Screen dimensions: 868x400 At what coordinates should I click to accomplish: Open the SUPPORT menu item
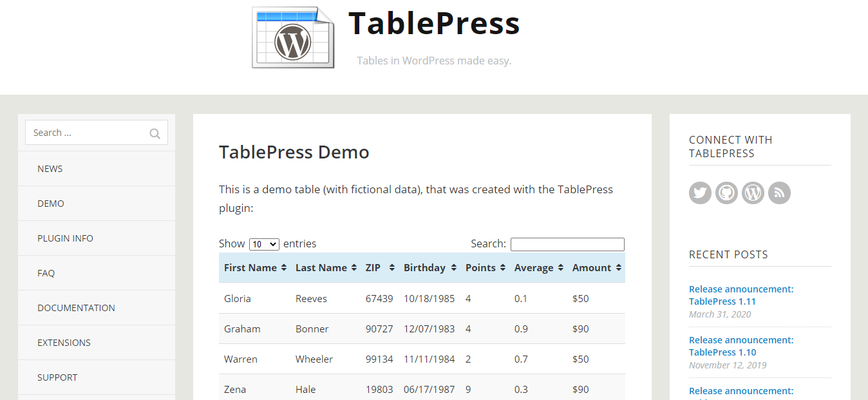tap(97, 377)
